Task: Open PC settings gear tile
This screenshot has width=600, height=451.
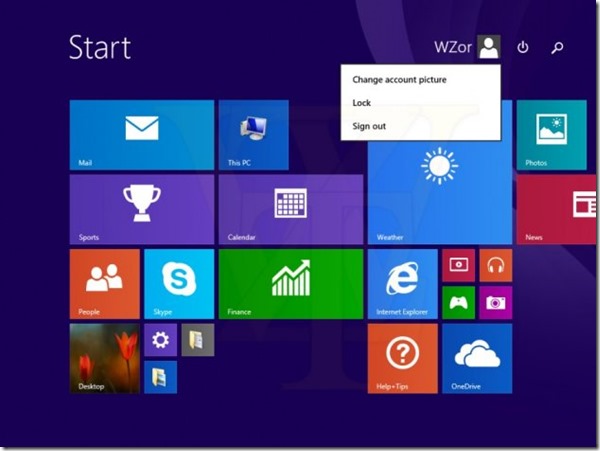Action: coord(160,340)
